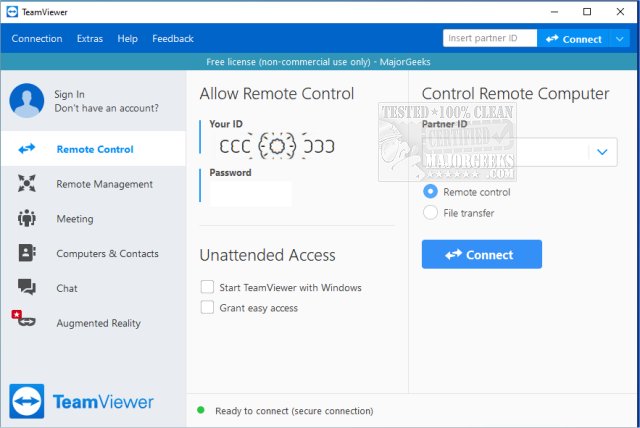Select the Remote control radio option
640x428 pixels.
pos(431,191)
